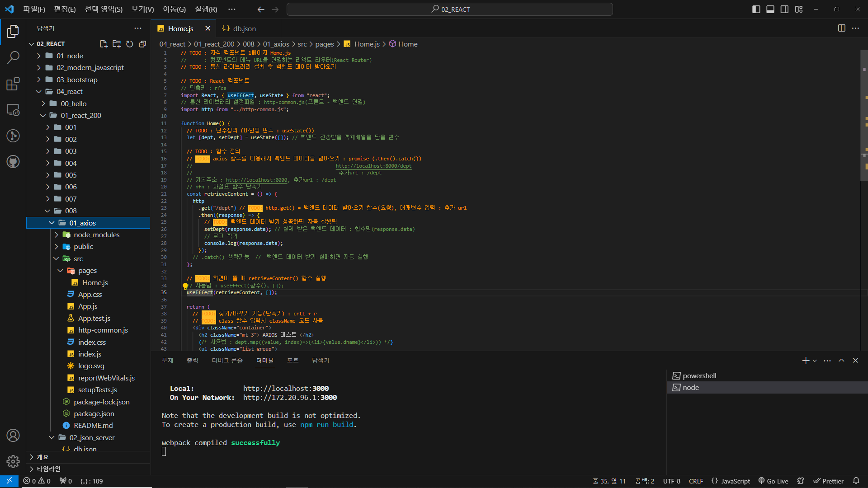Open the 실행(R) menu
The image size is (868, 488).
pyautogui.click(x=206, y=9)
